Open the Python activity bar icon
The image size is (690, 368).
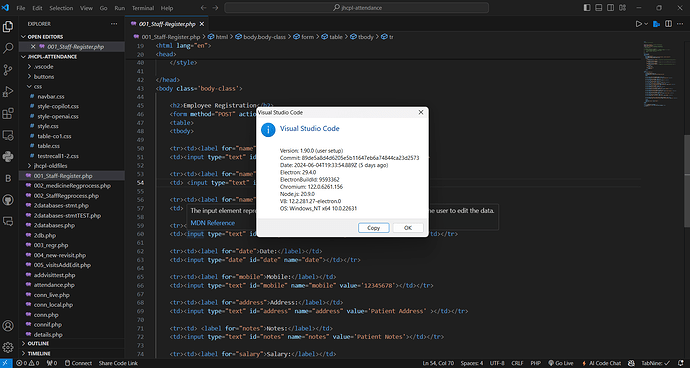8,156
